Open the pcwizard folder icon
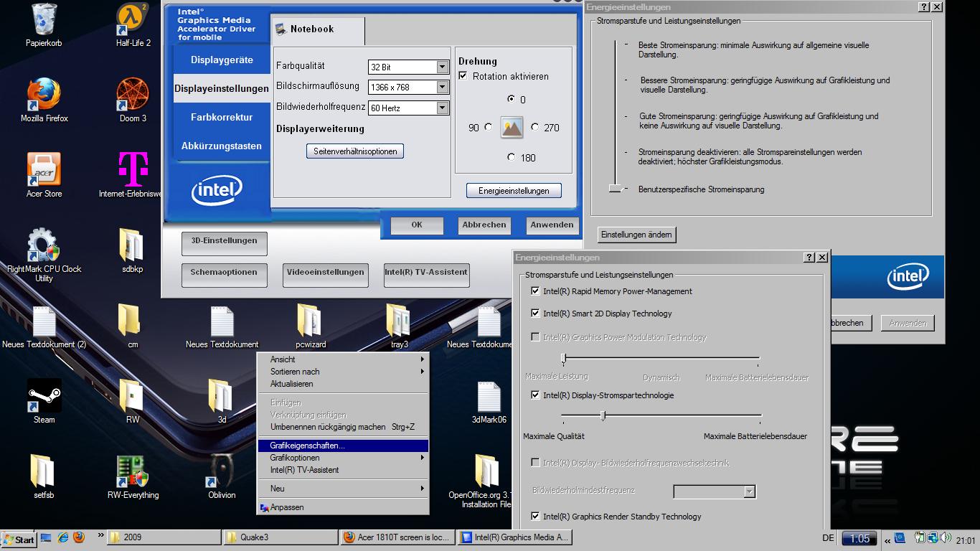 (309, 320)
